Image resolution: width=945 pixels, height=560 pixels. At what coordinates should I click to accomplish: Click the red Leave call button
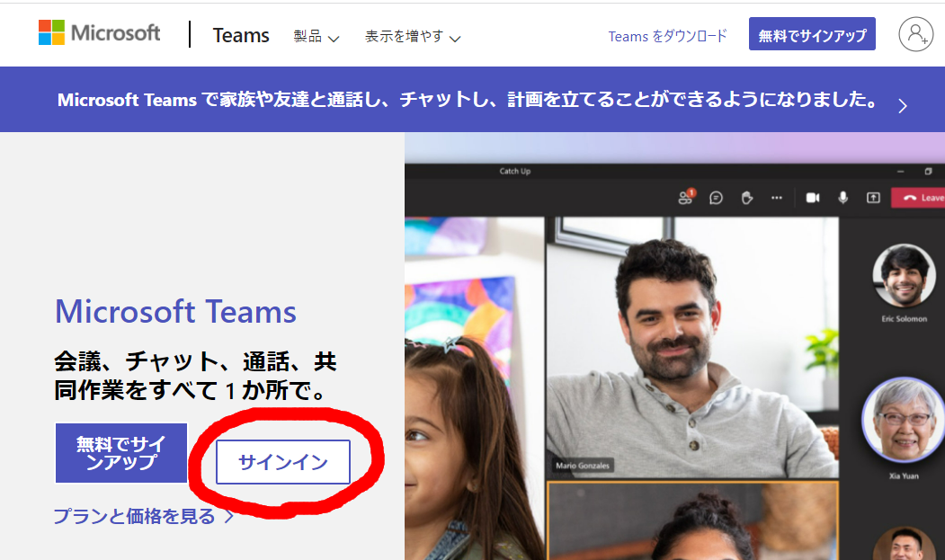(x=918, y=198)
